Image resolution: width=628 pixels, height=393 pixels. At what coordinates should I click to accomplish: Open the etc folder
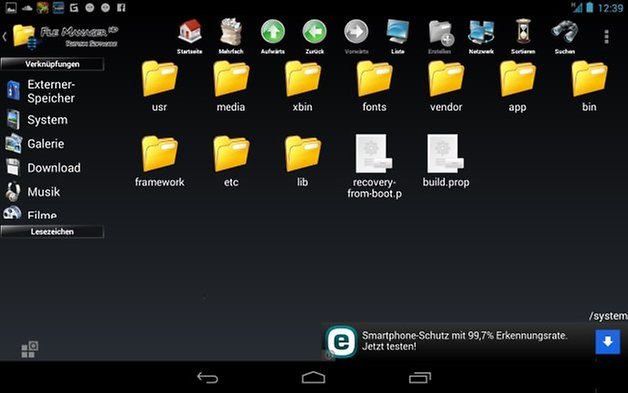[231, 161]
